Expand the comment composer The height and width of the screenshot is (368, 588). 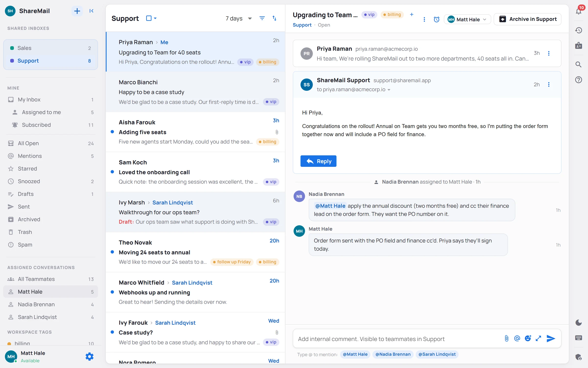[538, 339]
